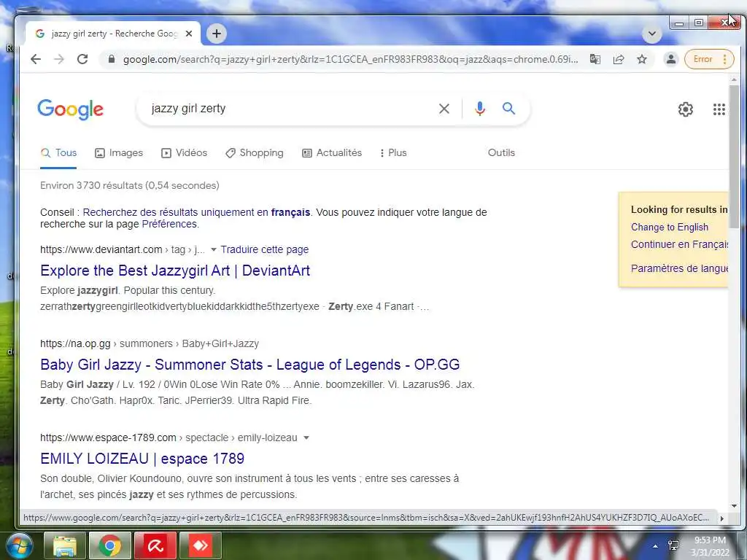Open Outils search tools
Screen dimensions: 747x560
click(501, 153)
